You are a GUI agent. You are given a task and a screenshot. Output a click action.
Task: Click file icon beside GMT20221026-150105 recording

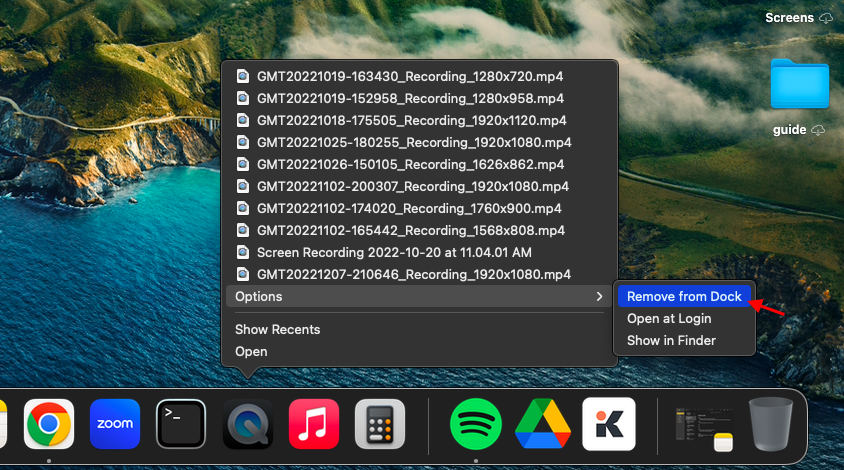tap(243, 164)
